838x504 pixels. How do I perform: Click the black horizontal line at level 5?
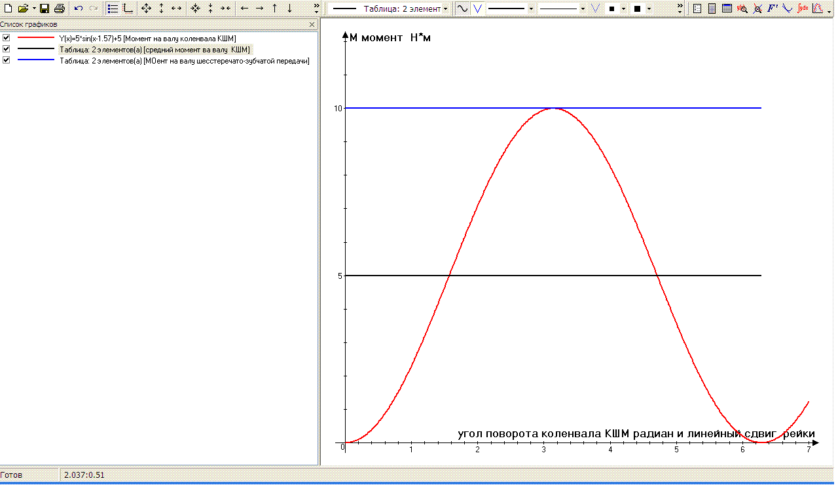pos(553,276)
